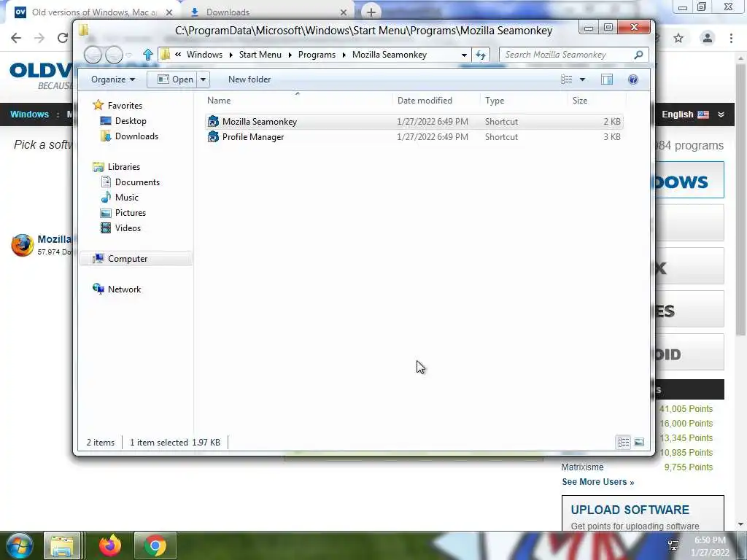Open breadcrumb overflow double chevron
Screen dimensions: 747x560
pos(178,55)
